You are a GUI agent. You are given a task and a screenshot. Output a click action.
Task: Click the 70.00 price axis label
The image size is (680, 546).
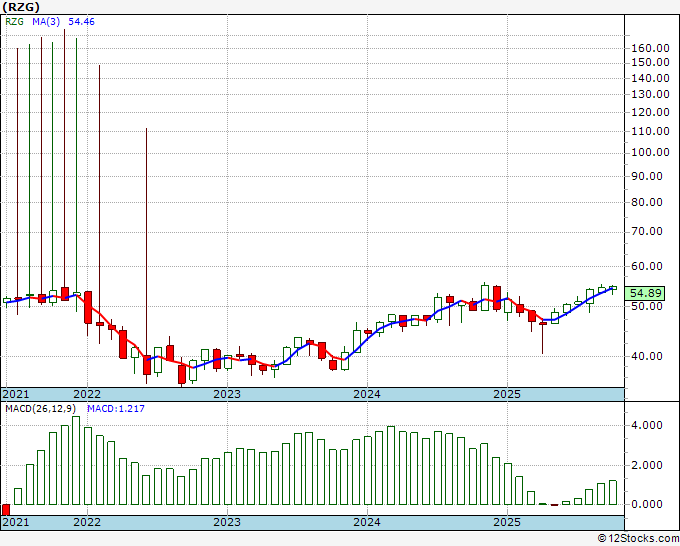pos(647,232)
